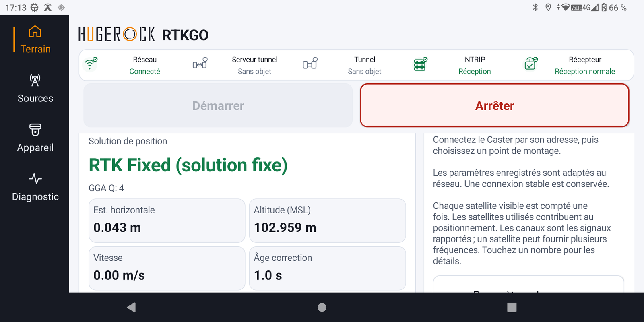
Task: Tap the Android back navigation button
Action: pyautogui.click(x=131, y=308)
